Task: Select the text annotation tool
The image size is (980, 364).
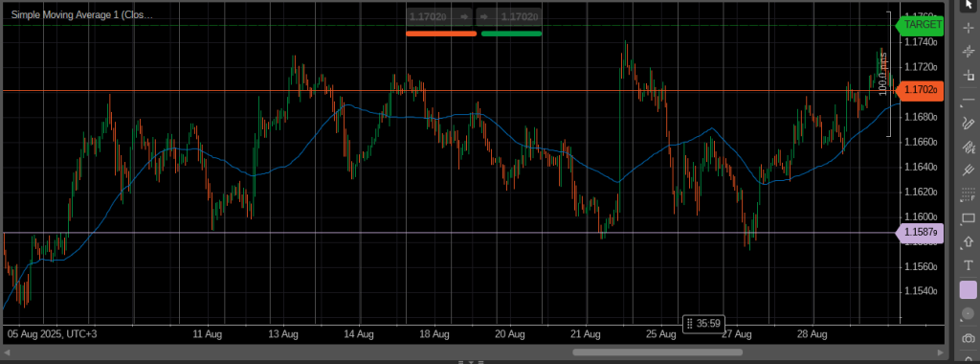Action: pos(969,265)
